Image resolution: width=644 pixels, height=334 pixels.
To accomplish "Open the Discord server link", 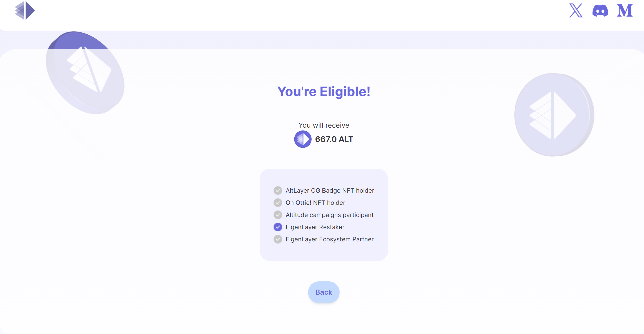I will tap(600, 11).
